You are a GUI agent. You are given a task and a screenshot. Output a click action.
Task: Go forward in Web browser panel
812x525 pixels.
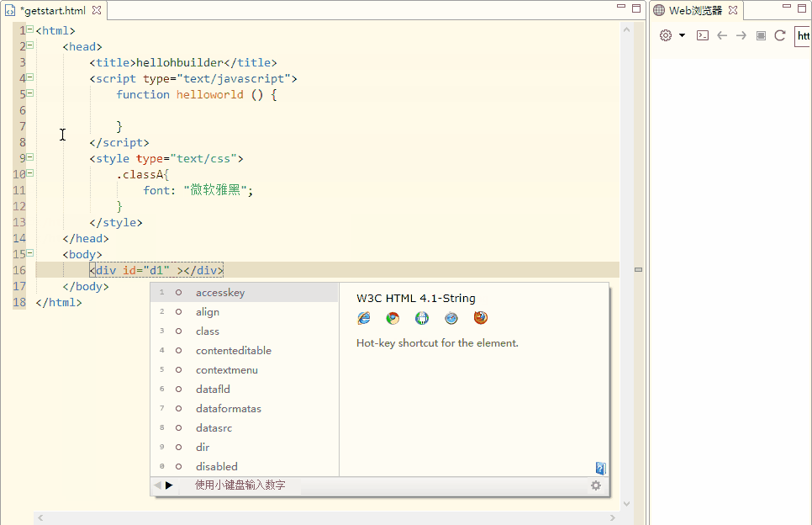(741, 35)
